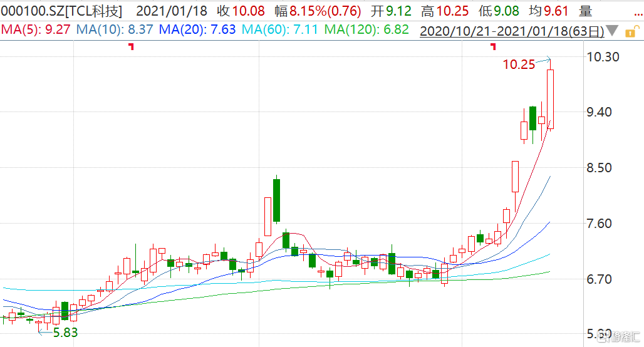
Task: Click change percentage 8.15%(0.76)
Action: tap(325, 11)
